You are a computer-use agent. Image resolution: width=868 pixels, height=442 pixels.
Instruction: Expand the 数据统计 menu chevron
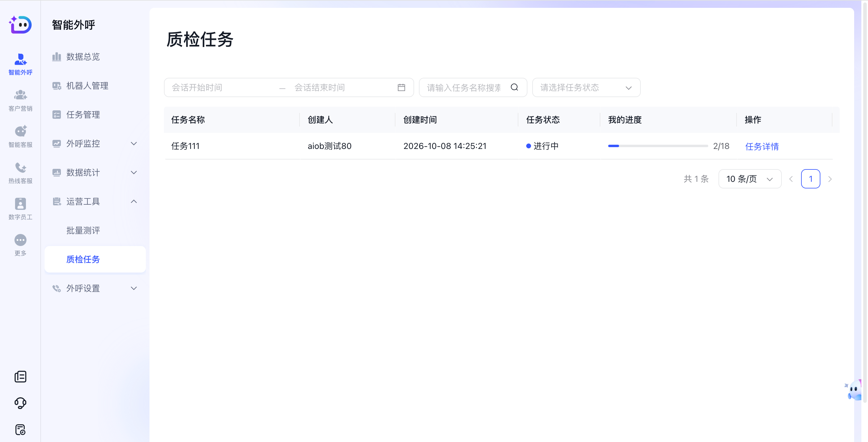[x=134, y=173]
